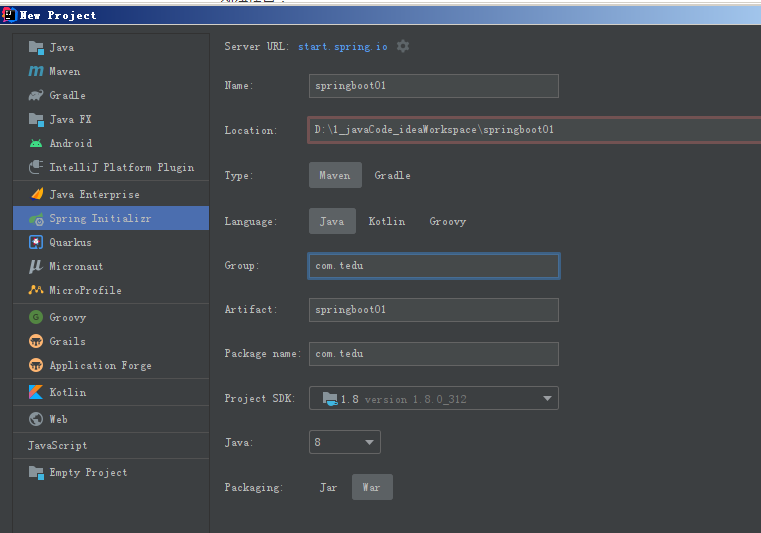Click the Artifact input field

click(434, 310)
